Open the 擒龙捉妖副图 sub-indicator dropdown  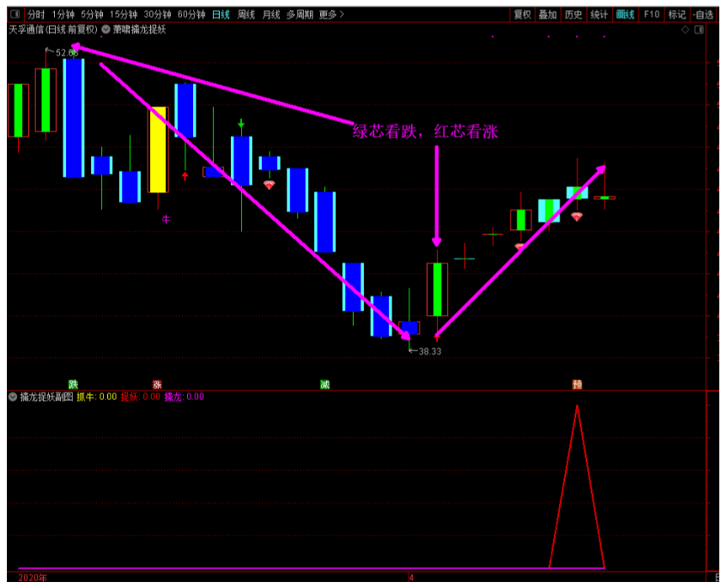(x=13, y=397)
